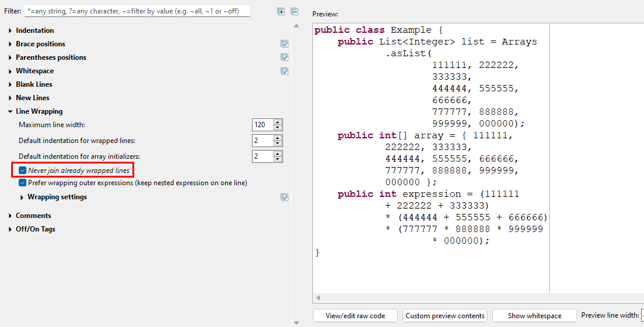This screenshot has height=327, width=644.
Task: Open the Blank Lines section
Action: [x=11, y=84]
